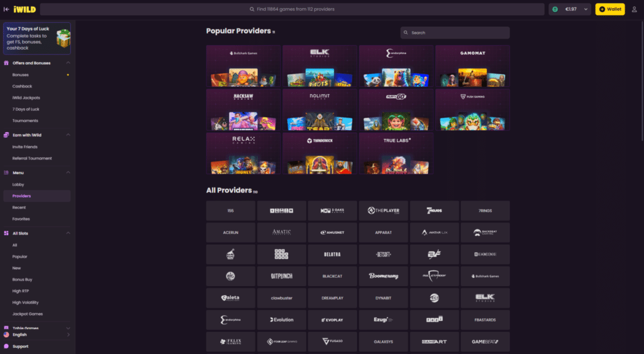The image size is (644, 354).
Task: Click the All Slots section icon
Action: tap(6, 233)
